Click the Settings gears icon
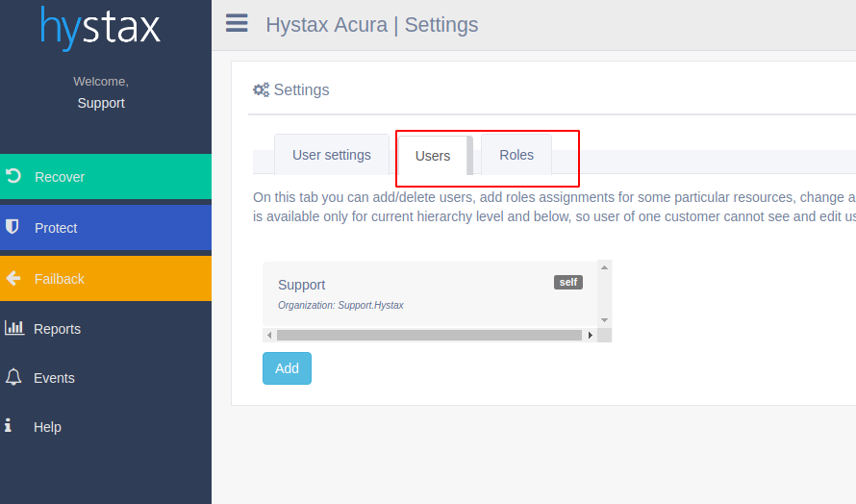Viewport: 856px width, 504px height. [x=261, y=89]
